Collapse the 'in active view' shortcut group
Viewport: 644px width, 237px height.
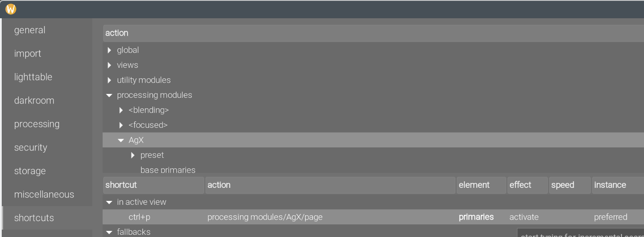109,202
